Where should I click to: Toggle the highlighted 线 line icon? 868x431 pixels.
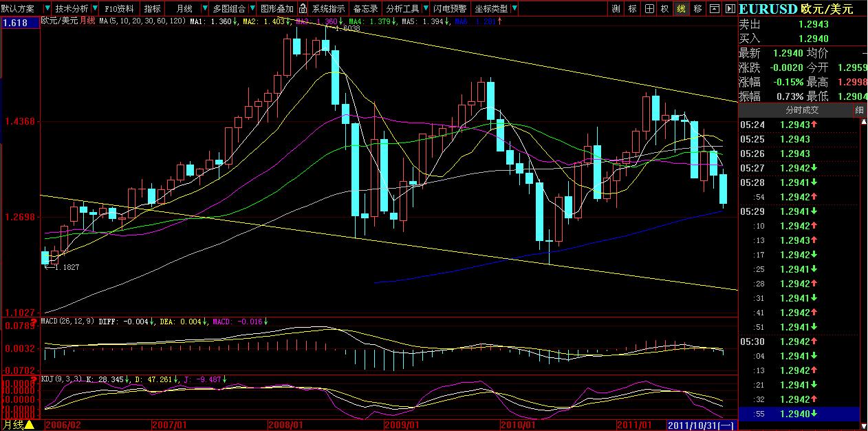(681, 8)
